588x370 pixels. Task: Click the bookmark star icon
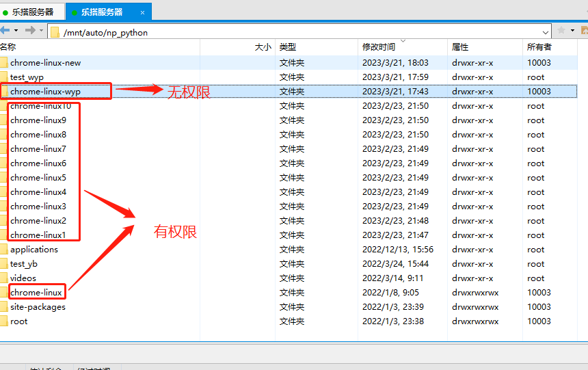coord(561,30)
